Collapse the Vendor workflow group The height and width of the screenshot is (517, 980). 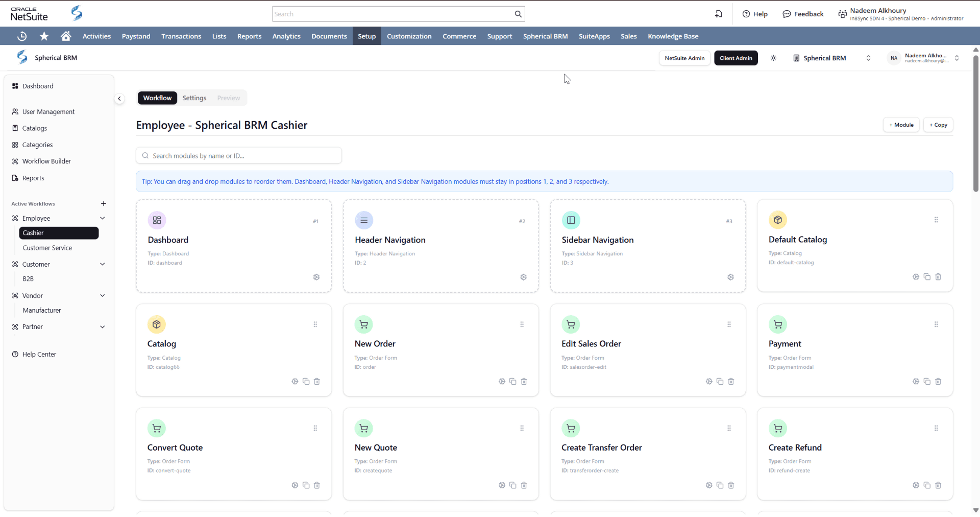click(103, 296)
